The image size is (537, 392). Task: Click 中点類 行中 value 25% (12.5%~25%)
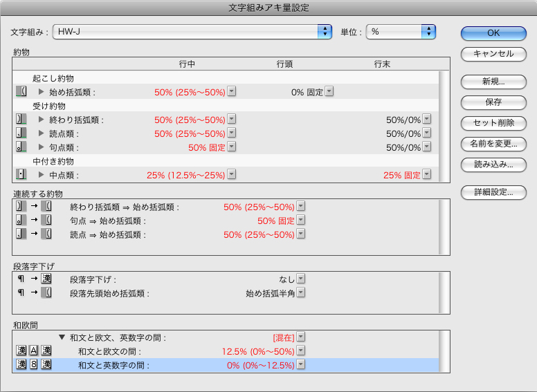click(x=186, y=175)
